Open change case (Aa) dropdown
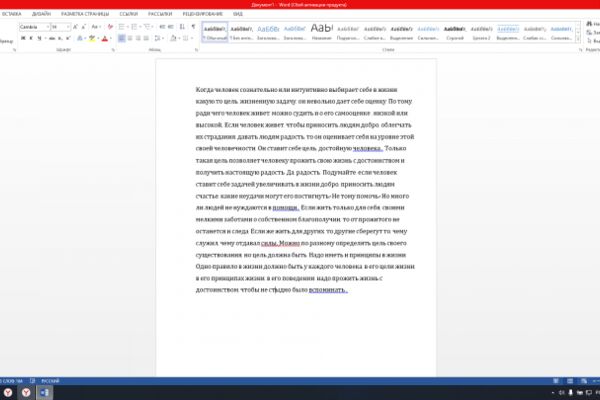 (96, 27)
